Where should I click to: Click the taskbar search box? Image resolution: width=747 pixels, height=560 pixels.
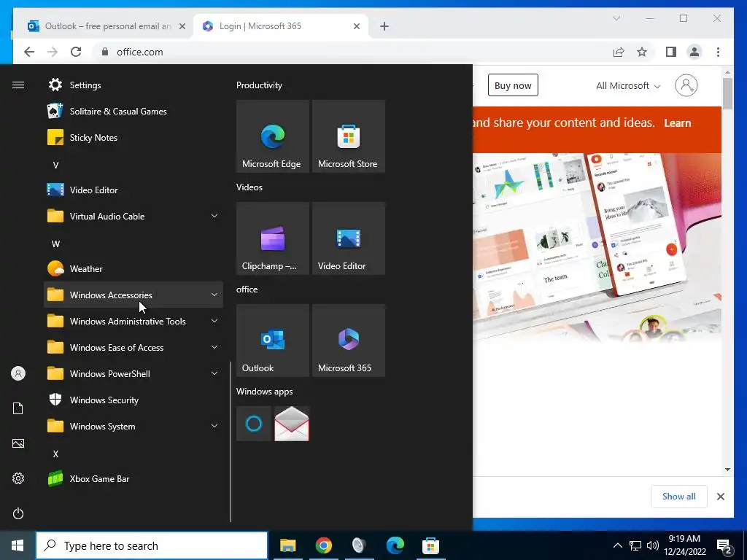click(x=152, y=545)
